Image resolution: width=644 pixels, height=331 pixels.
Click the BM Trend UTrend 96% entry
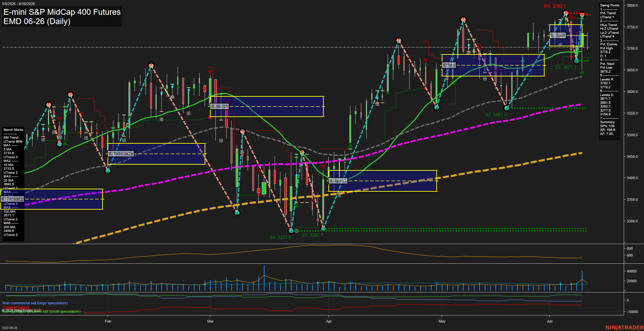click(x=13, y=140)
